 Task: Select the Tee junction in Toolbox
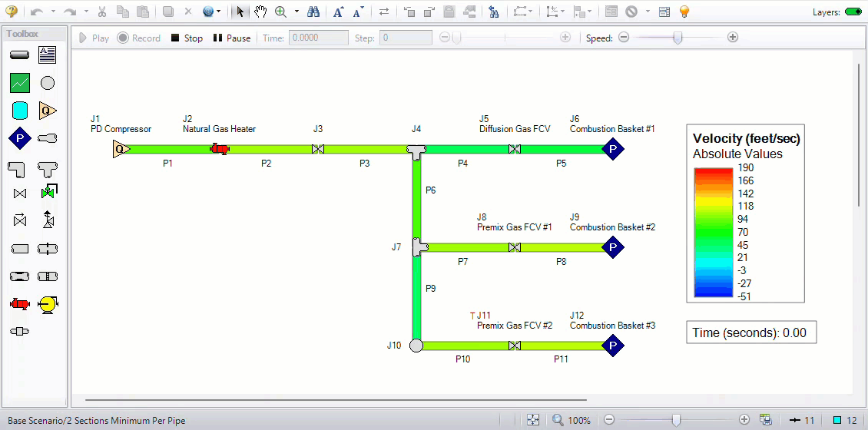tap(48, 169)
